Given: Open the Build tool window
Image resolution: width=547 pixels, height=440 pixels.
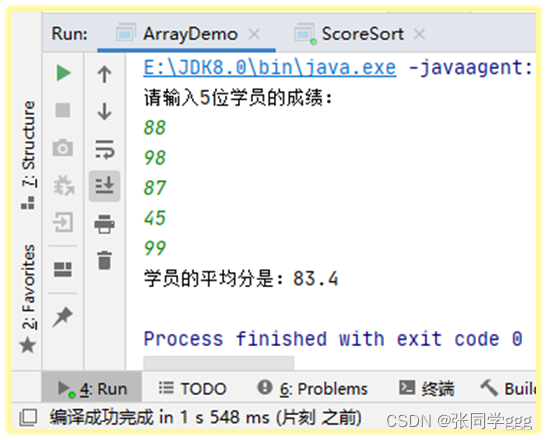Looking at the screenshot, I should click(508, 388).
